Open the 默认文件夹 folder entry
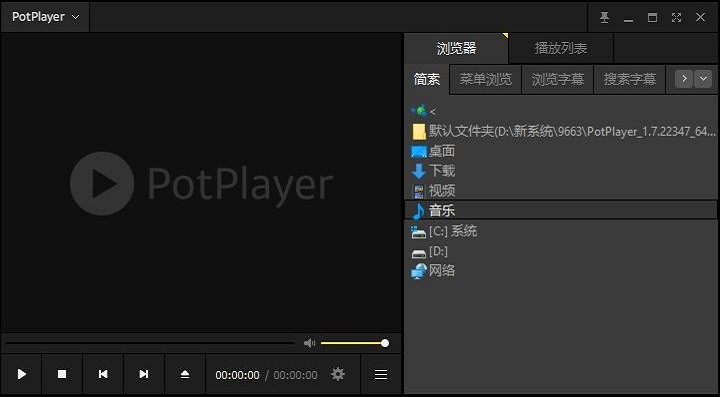 562,131
